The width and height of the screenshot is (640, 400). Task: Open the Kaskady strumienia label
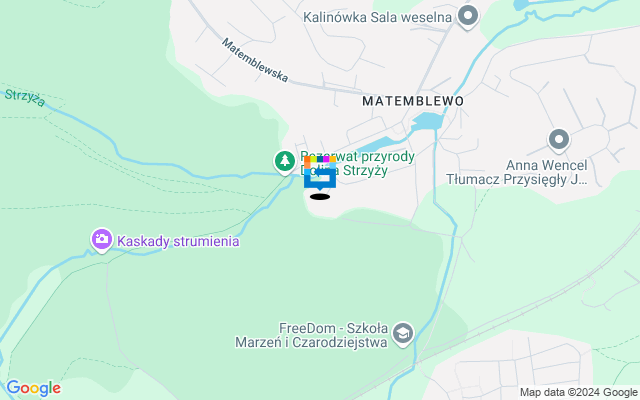coord(178,241)
